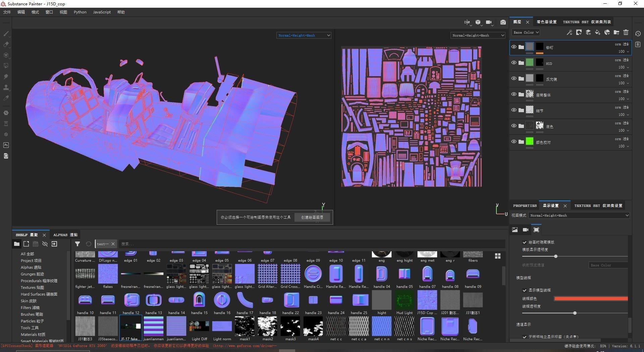This screenshot has width=644, height=352.
Task: Click the shelf 搜索 search field
Action: 312,244
